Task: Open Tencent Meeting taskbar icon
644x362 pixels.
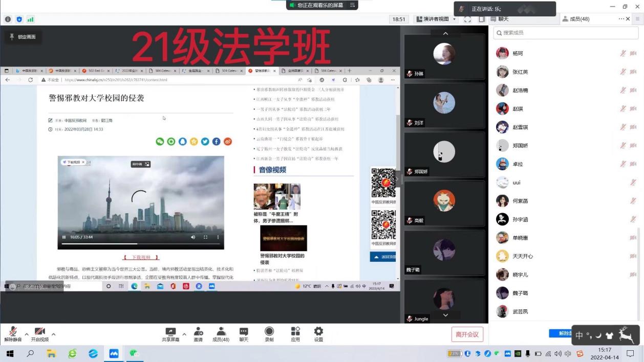Action: coord(114,353)
